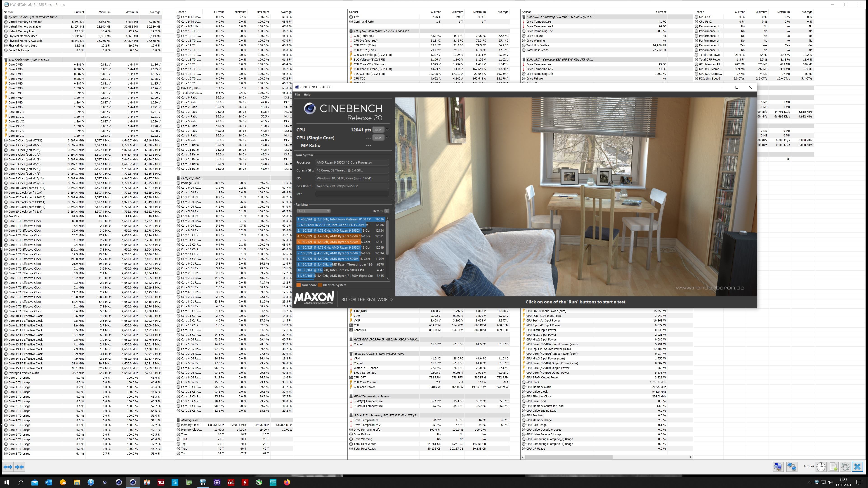Image resolution: width=868 pixels, height=488 pixels.
Task: Close sensors with the blue X icon
Action: click(858, 467)
